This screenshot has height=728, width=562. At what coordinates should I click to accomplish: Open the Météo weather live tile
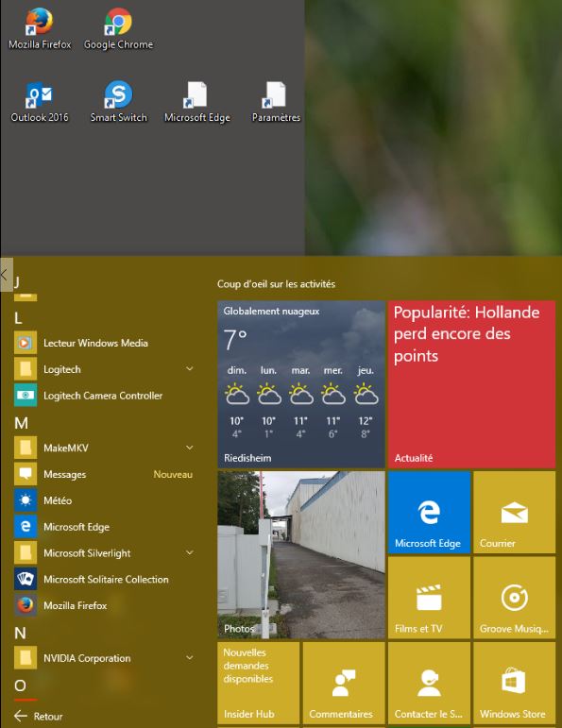click(301, 384)
